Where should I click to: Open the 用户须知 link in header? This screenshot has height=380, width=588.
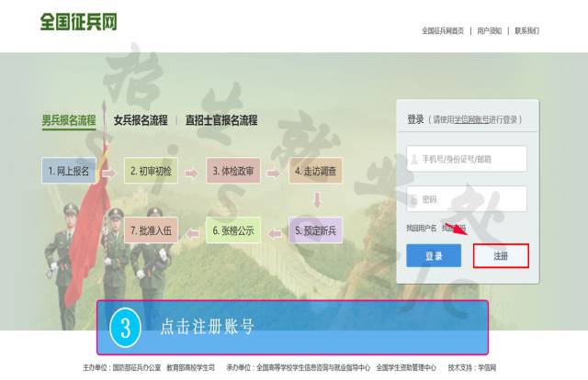[489, 30]
